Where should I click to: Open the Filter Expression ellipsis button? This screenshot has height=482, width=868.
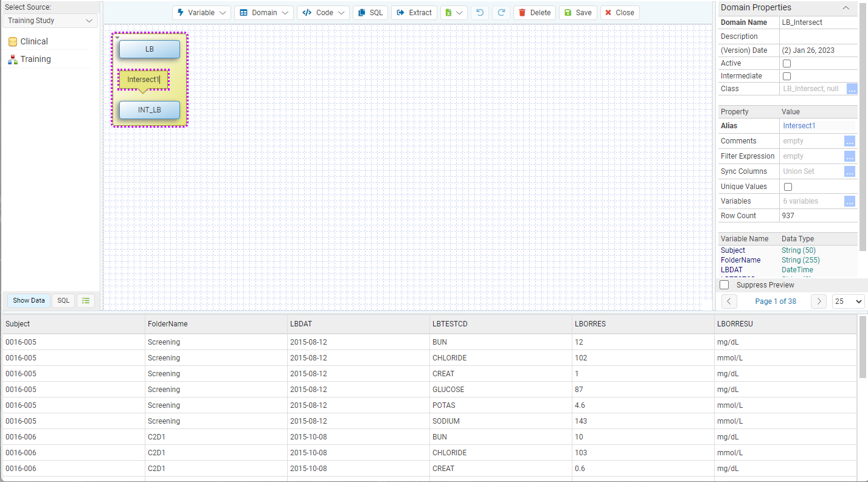[x=850, y=156]
